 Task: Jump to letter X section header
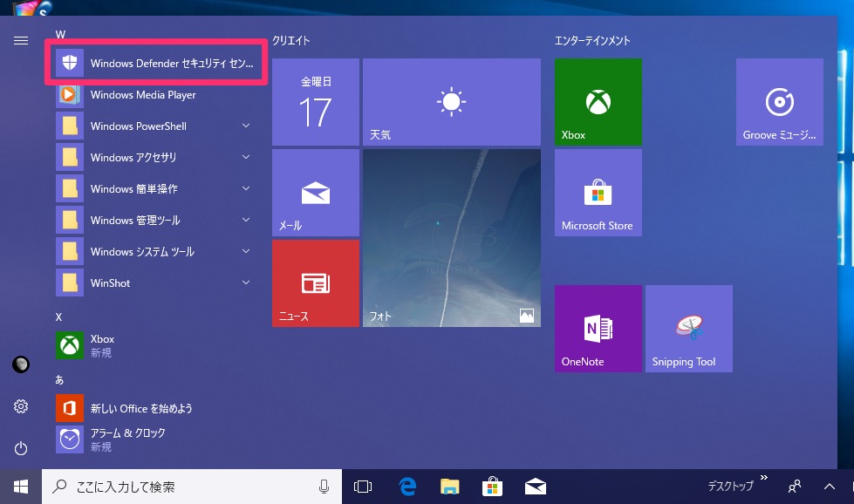point(58,317)
